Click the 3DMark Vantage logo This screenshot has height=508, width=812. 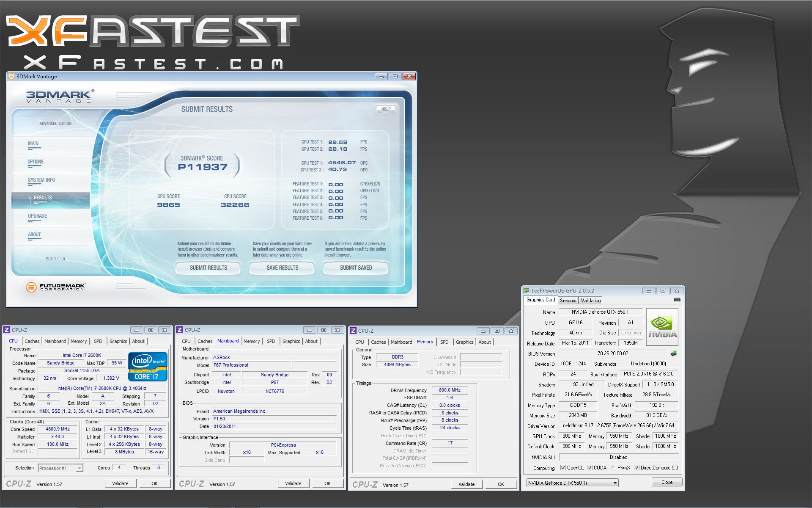click(x=60, y=97)
